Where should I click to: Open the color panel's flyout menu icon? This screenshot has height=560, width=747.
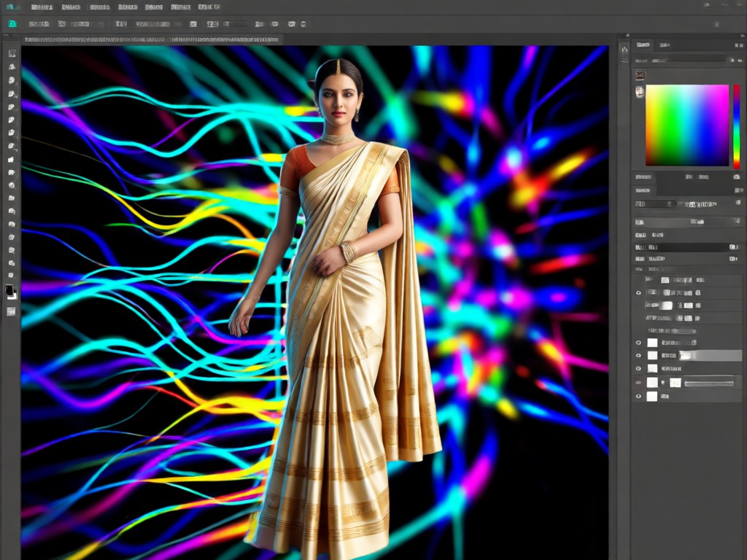[738, 45]
